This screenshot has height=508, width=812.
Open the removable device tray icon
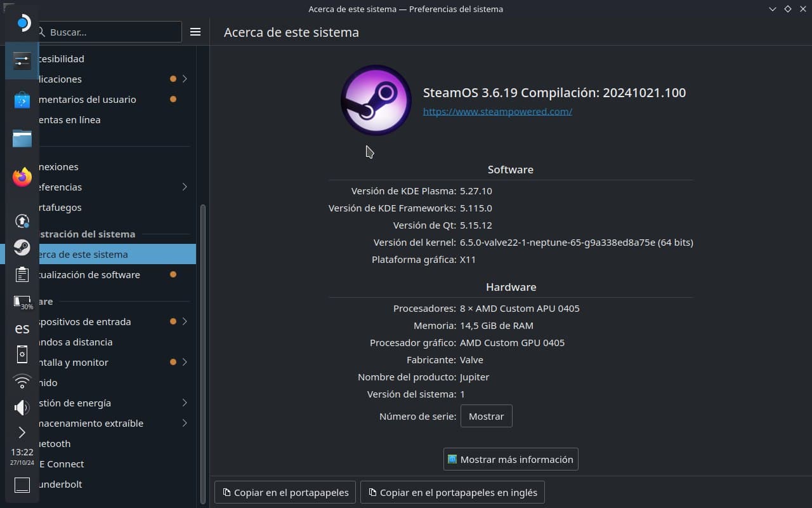22,354
